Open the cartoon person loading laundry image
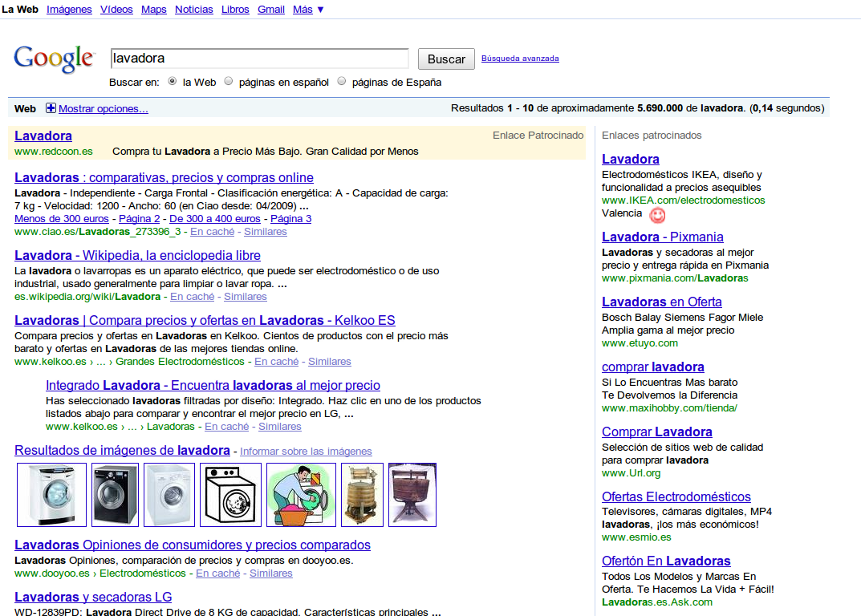The image size is (861, 616). click(x=301, y=495)
